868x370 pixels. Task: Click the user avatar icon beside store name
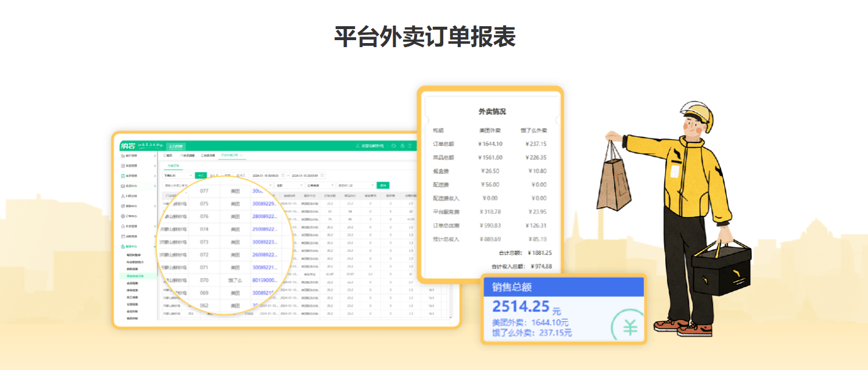coord(358,145)
